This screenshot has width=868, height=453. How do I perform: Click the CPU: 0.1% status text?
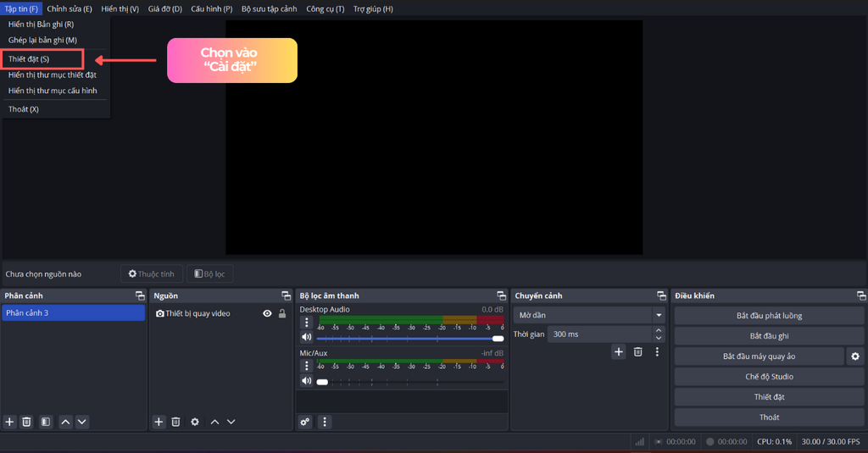pos(774,442)
